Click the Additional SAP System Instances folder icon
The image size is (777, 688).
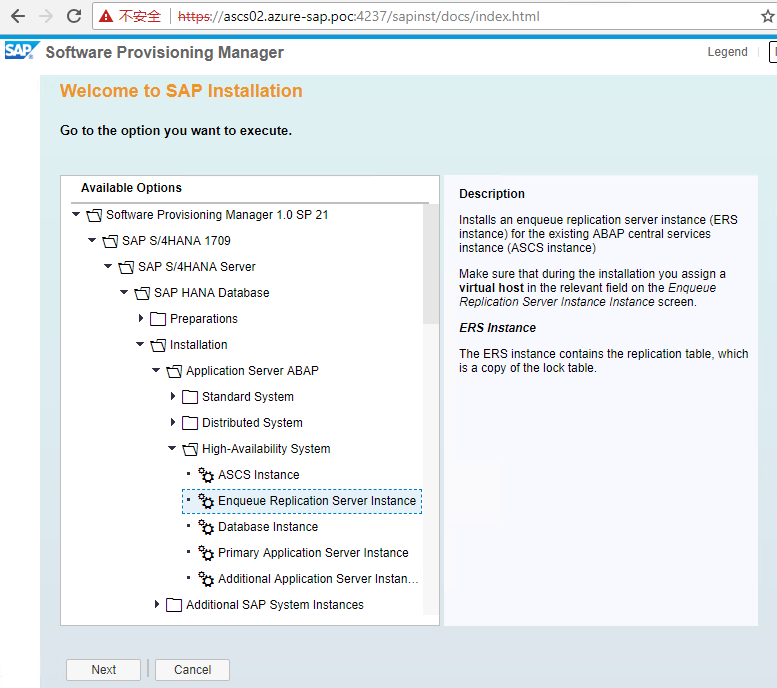pyautogui.click(x=174, y=605)
